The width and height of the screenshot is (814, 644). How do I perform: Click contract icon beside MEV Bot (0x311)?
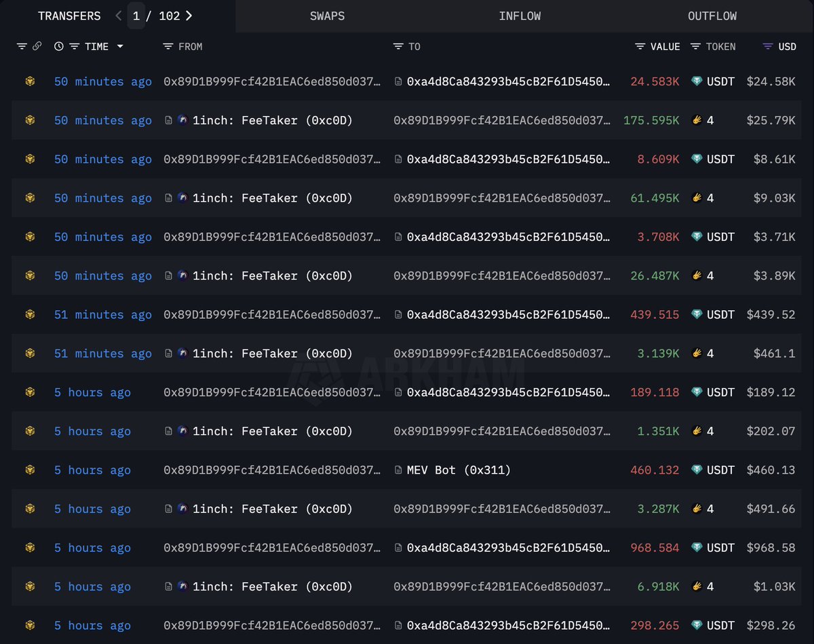398,470
